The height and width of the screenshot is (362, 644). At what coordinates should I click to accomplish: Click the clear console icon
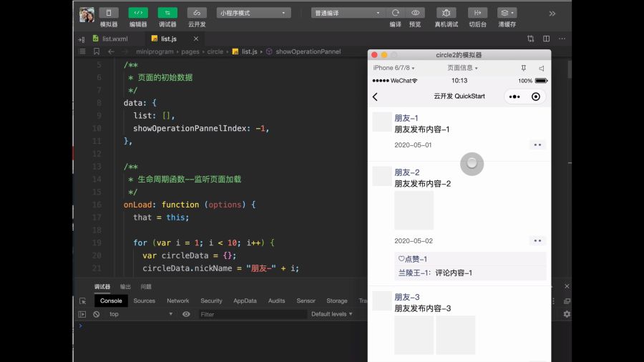tap(96, 314)
